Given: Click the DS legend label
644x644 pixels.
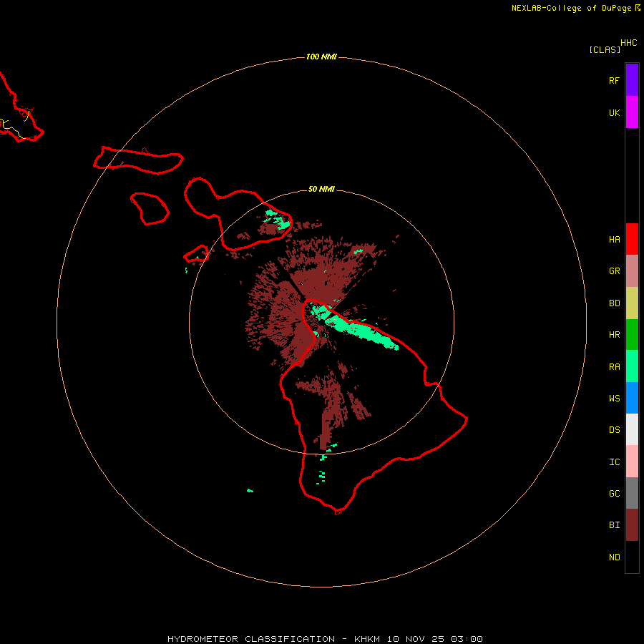Looking at the screenshot, I should [x=614, y=429].
